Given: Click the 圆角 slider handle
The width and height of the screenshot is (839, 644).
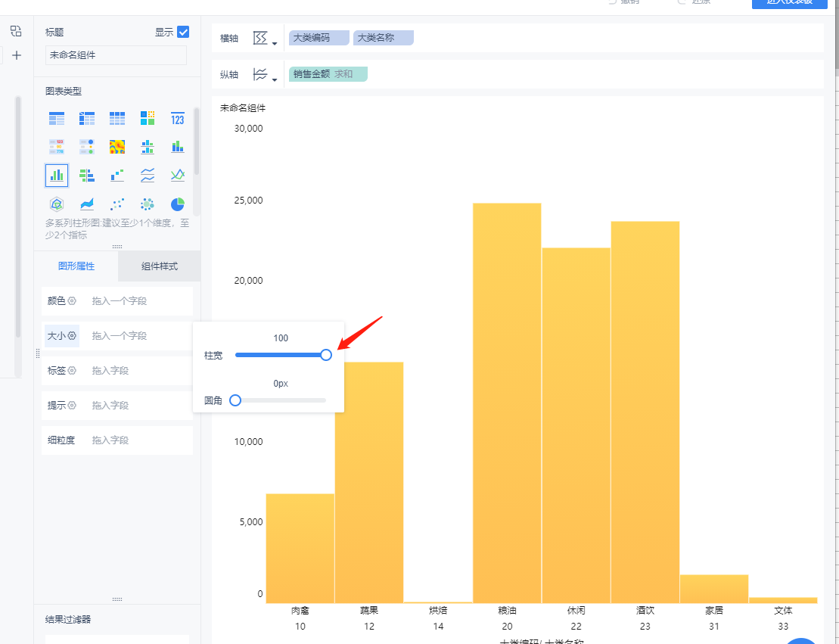Looking at the screenshot, I should click(x=235, y=400).
